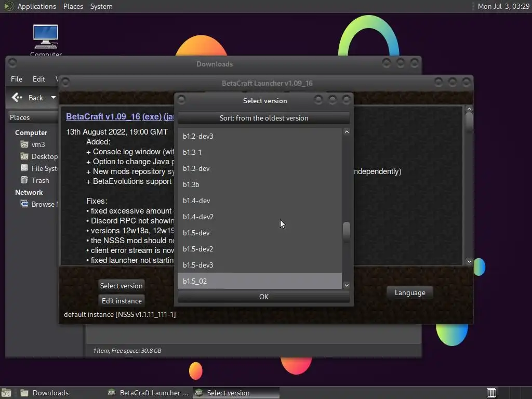Viewport: 532px width, 399px height.
Task: Open the Edit menu in Downloads window
Action: (38, 79)
